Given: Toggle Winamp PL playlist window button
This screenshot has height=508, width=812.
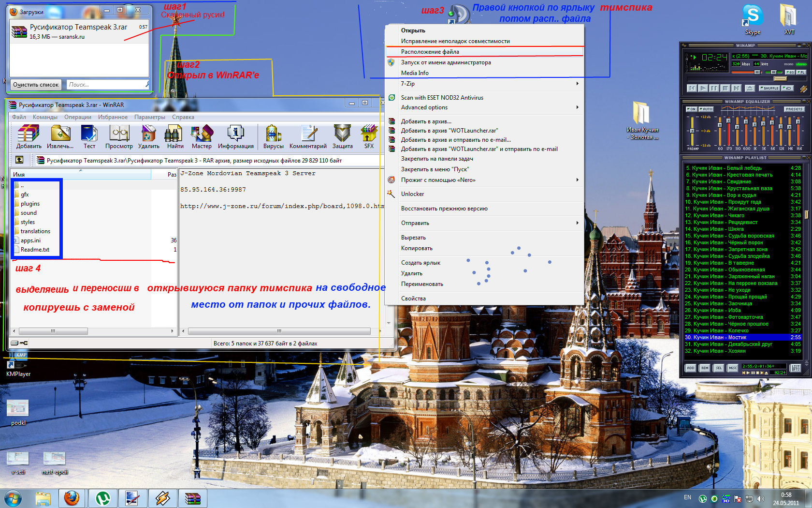Looking at the screenshot, I should pyautogui.click(x=801, y=72).
